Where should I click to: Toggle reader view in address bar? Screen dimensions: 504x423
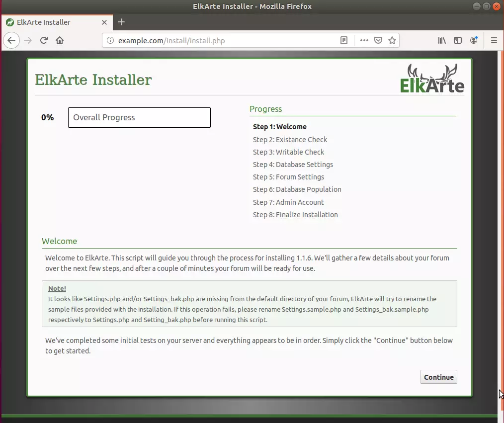coord(344,40)
